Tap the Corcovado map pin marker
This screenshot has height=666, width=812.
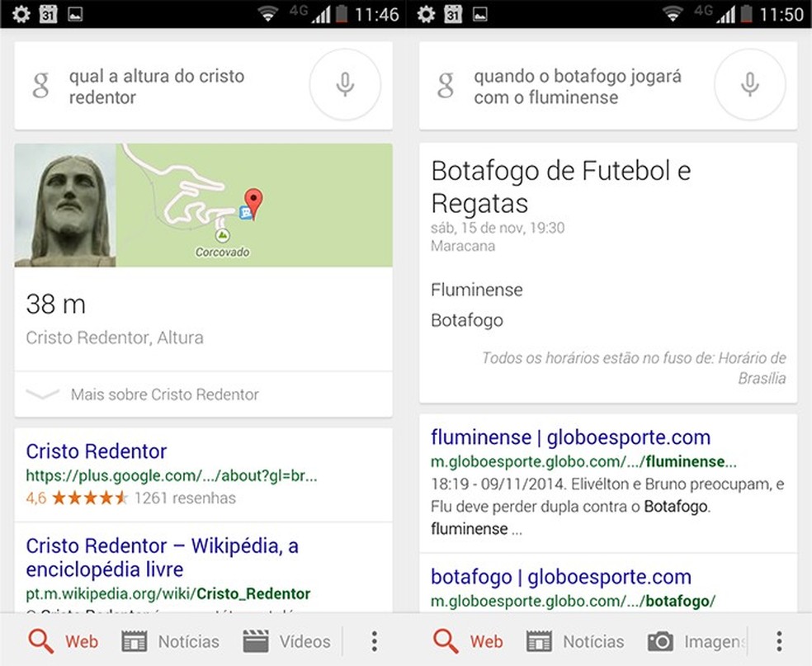[x=253, y=201]
